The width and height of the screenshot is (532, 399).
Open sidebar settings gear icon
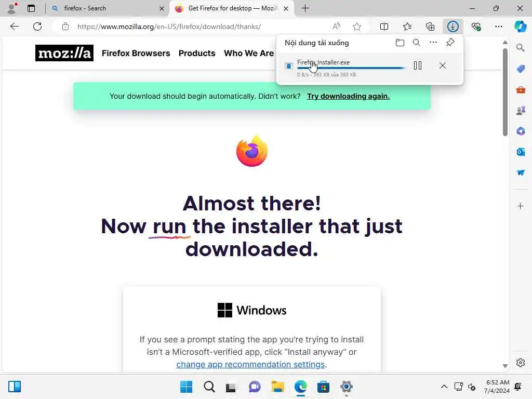521,363
